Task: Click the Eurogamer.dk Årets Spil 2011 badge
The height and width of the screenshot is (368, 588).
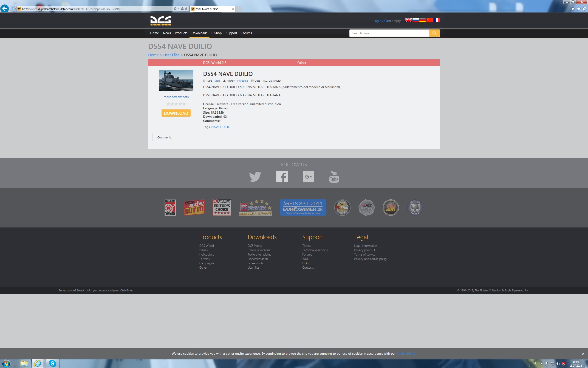Action: point(303,208)
